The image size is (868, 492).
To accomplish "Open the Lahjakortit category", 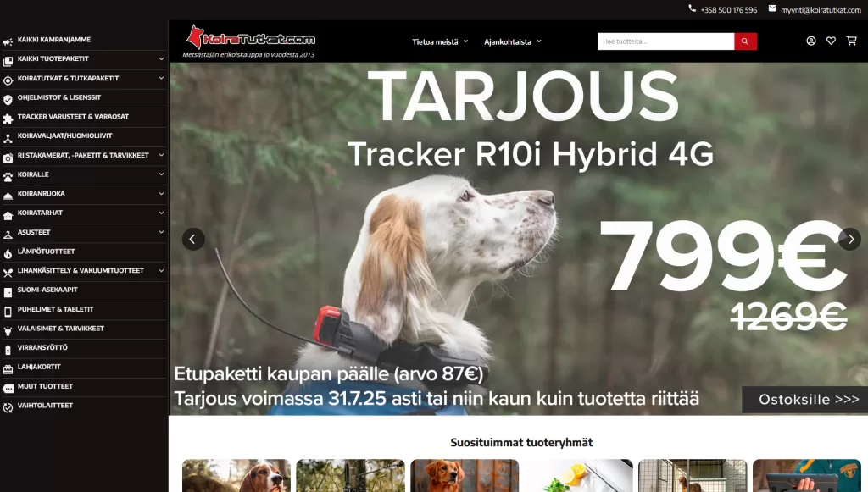I will point(39,367).
